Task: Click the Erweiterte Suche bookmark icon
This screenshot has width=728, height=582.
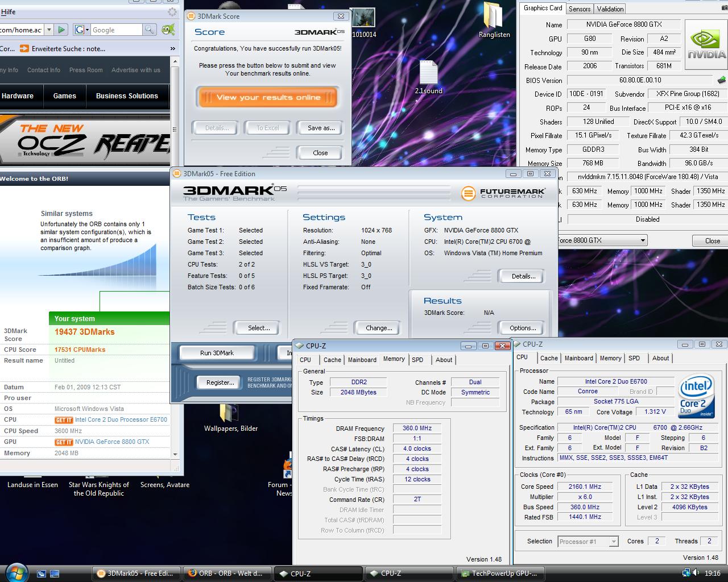Action: [24, 49]
